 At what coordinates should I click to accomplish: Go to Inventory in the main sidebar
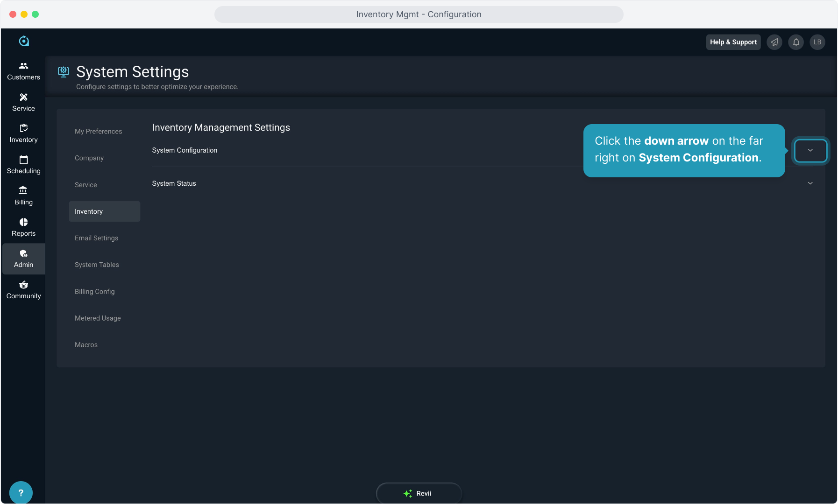point(23,133)
